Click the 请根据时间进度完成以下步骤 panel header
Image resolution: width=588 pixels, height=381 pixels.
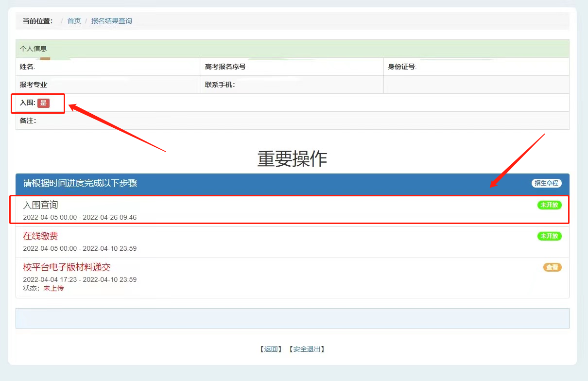(x=80, y=183)
